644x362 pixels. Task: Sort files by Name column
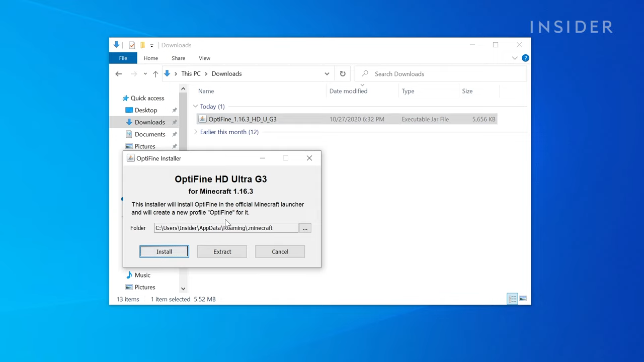[x=206, y=91]
